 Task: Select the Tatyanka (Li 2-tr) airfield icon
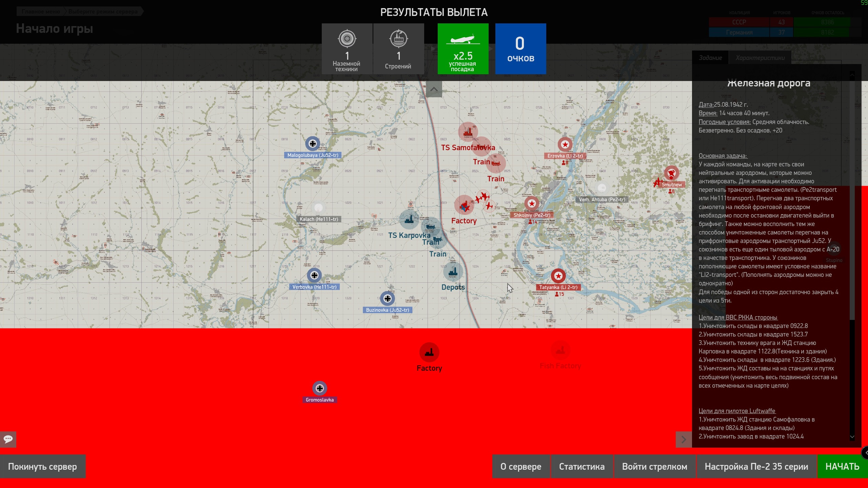coord(558,276)
